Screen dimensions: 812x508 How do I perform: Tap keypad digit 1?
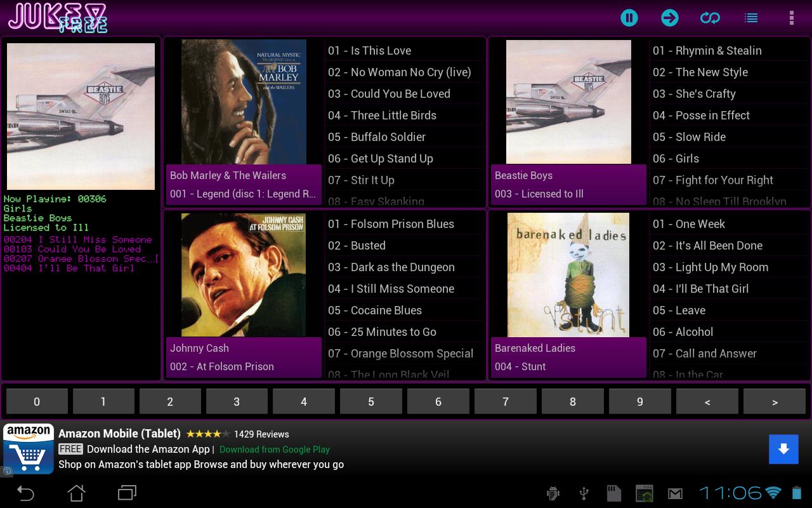coord(103,401)
